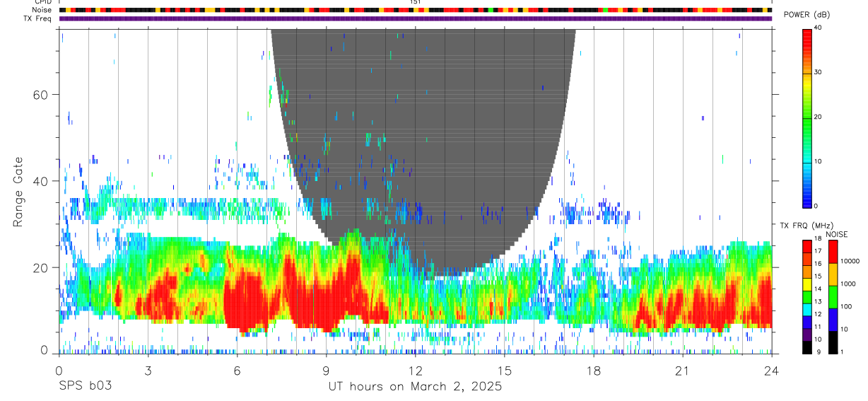Pick green segment of NOISE colorbar

833,297
